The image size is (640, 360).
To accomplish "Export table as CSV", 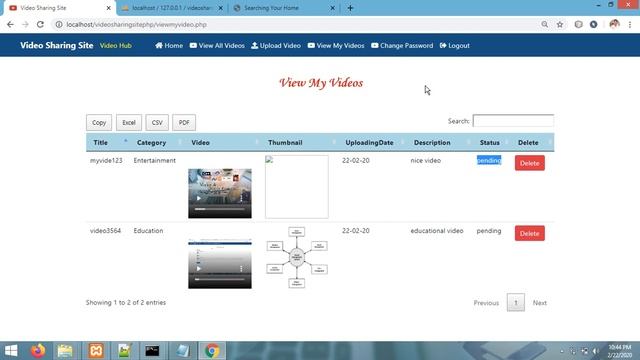I will tap(157, 122).
